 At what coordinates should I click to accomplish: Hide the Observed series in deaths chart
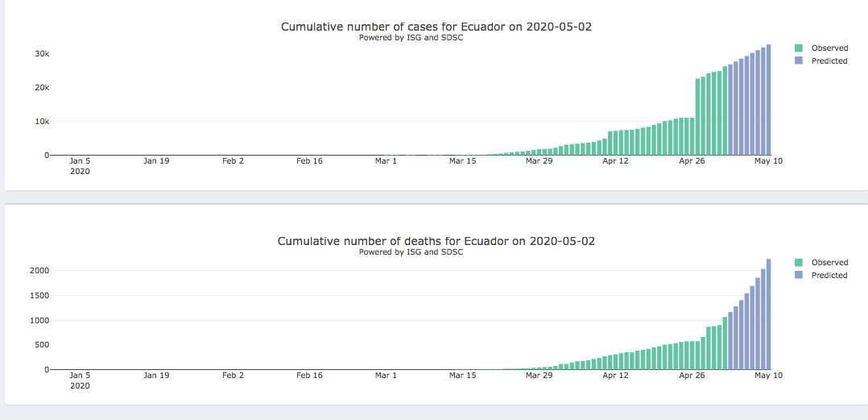click(829, 263)
